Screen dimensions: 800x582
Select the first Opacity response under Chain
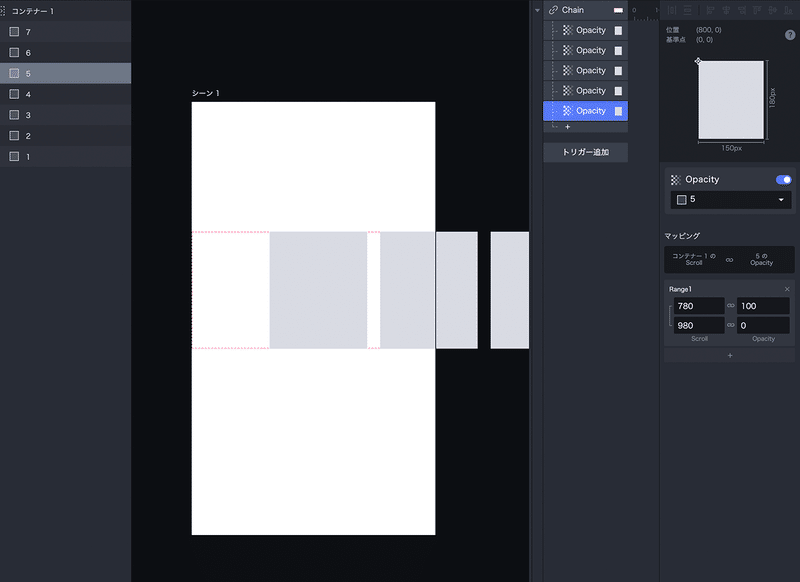(x=585, y=30)
